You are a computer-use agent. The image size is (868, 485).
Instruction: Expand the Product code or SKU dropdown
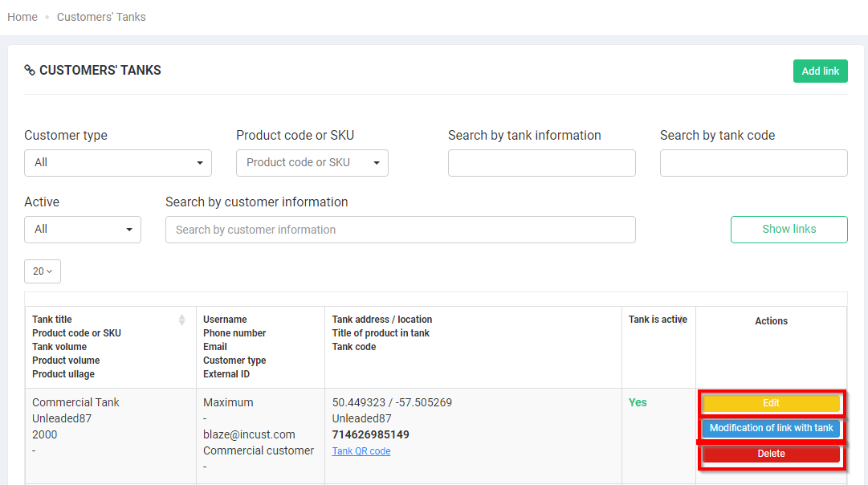click(x=312, y=163)
